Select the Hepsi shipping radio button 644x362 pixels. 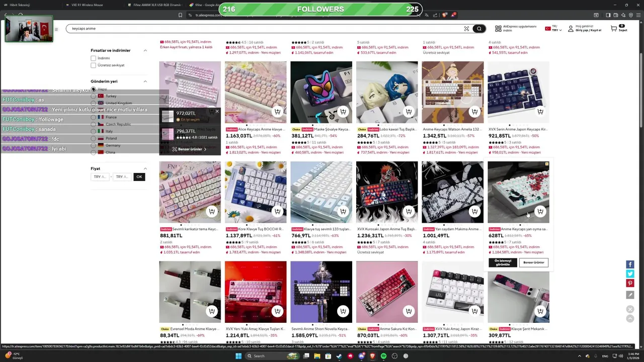[x=93, y=89]
